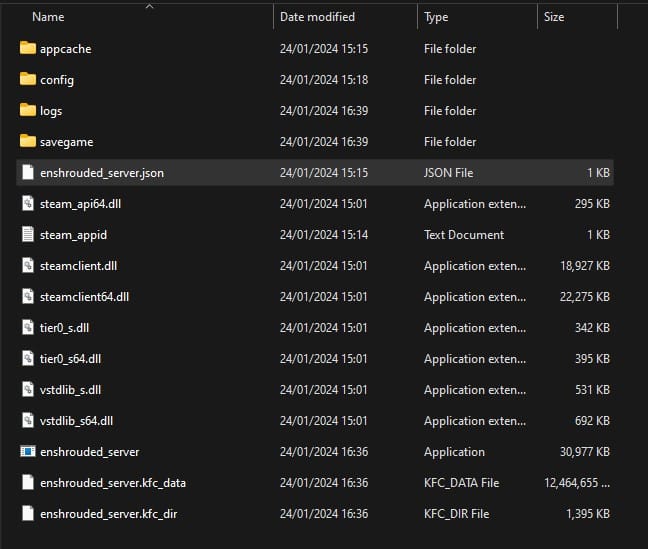The width and height of the screenshot is (648, 549).
Task: Click the 295 KB size value
Action: click(592, 204)
